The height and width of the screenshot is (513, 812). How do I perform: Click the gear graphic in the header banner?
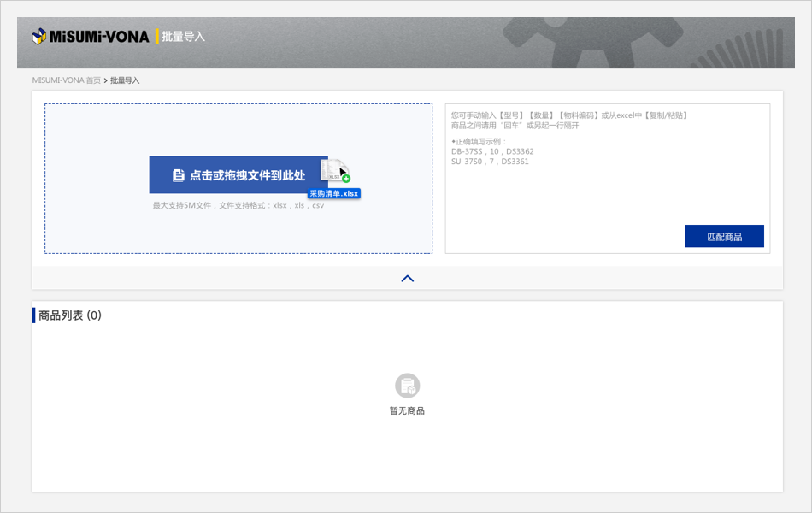pos(581,43)
